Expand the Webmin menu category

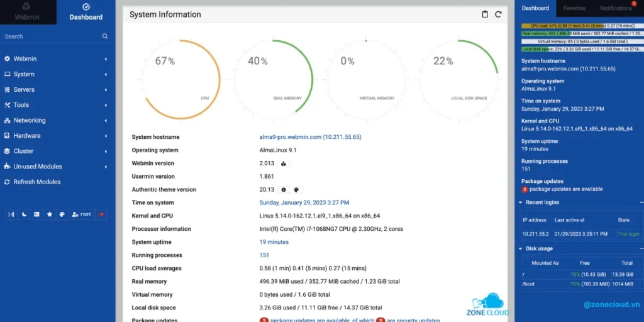57,58
